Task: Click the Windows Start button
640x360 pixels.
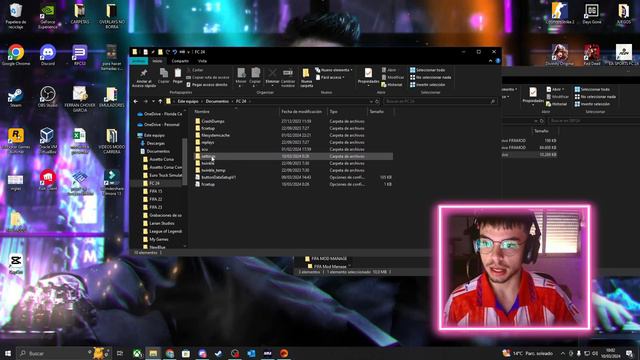Action: 7,353
